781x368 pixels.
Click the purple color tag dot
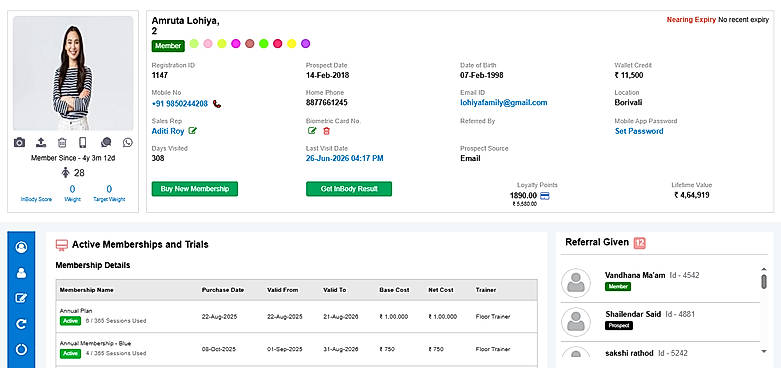tap(305, 43)
